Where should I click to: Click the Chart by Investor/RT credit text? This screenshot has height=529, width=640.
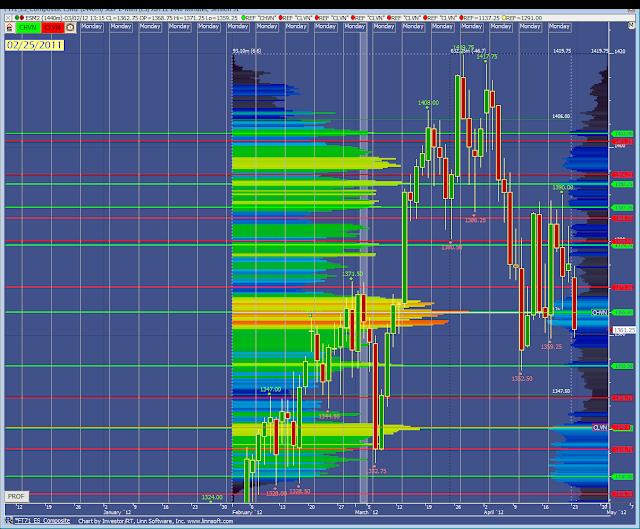(x=155, y=521)
